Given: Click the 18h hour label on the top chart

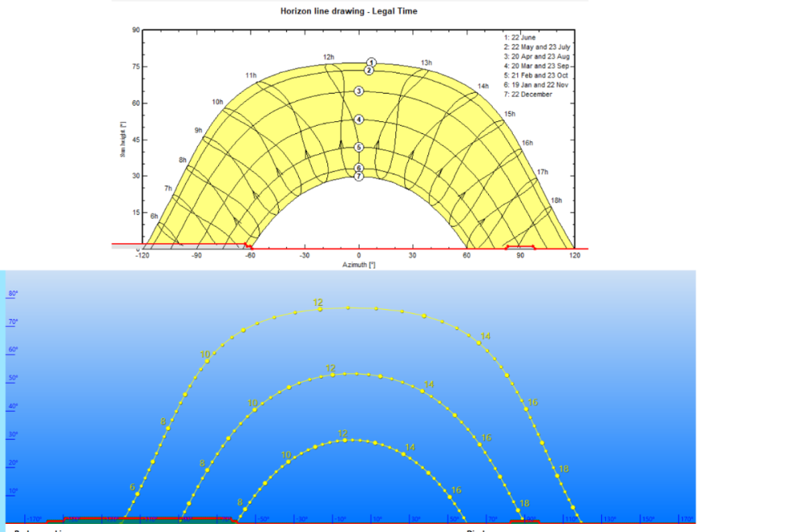Looking at the screenshot, I should (556, 200).
